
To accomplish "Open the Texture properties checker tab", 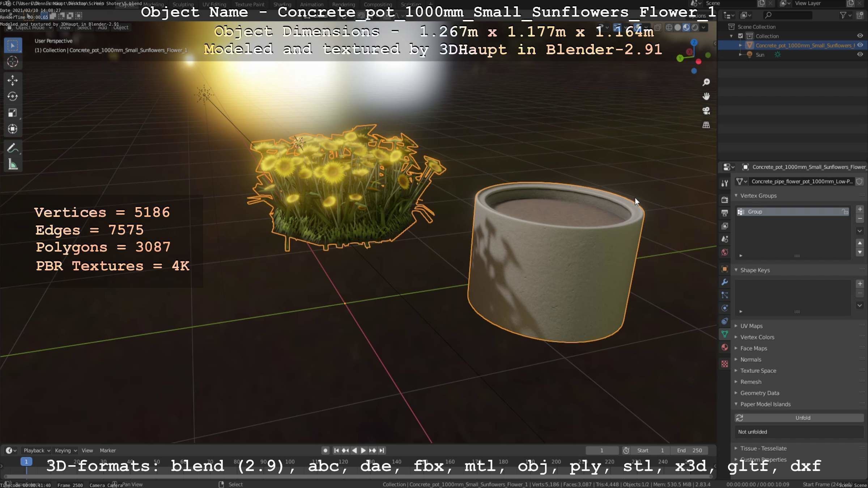I will tap(725, 364).
